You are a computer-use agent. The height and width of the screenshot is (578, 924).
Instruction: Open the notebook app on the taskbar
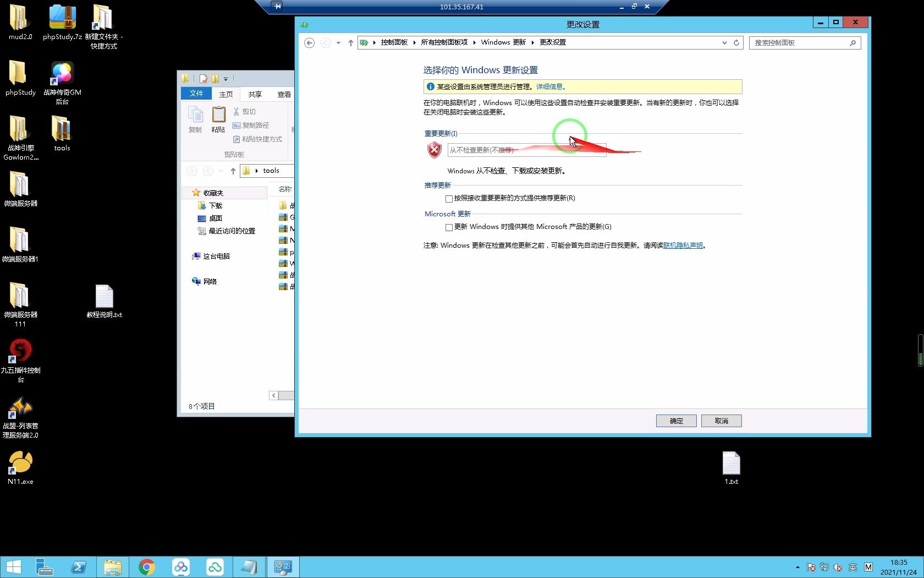pyautogui.click(x=249, y=567)
